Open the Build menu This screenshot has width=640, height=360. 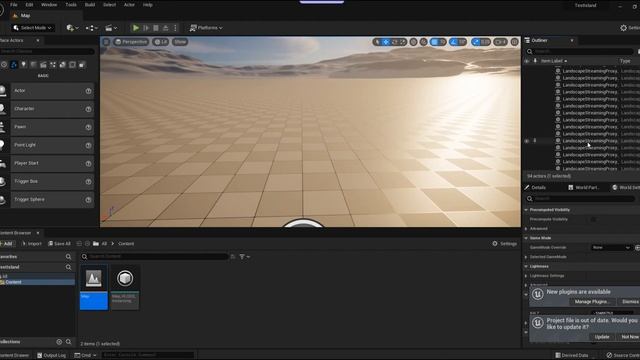pyautogui.click(x=90, y=5)
